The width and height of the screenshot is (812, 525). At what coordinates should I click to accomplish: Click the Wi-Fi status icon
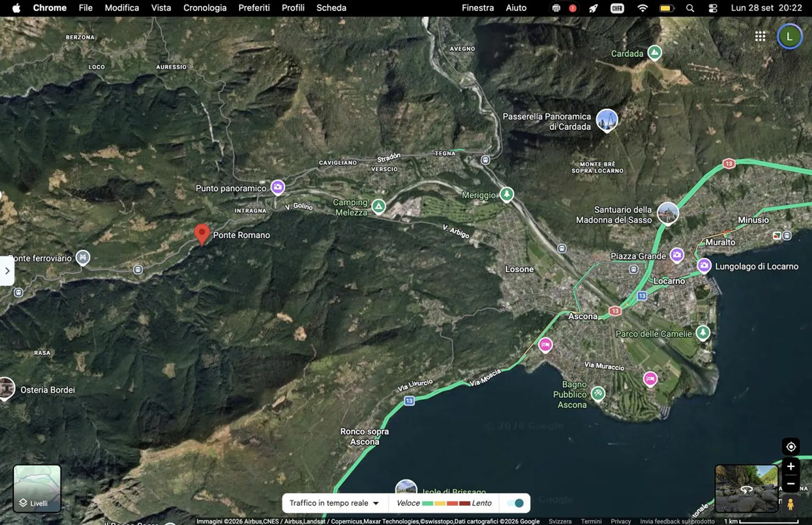(642, 8)
